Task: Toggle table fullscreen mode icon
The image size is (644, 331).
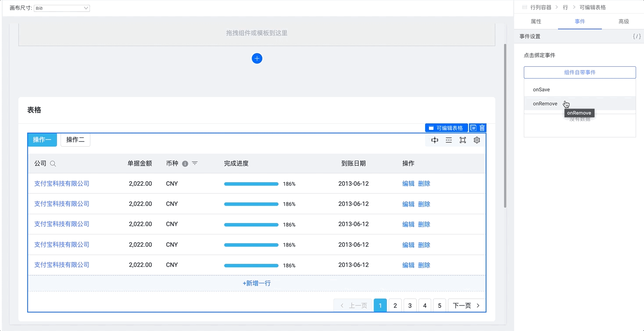Action: [x=463, y=140]
